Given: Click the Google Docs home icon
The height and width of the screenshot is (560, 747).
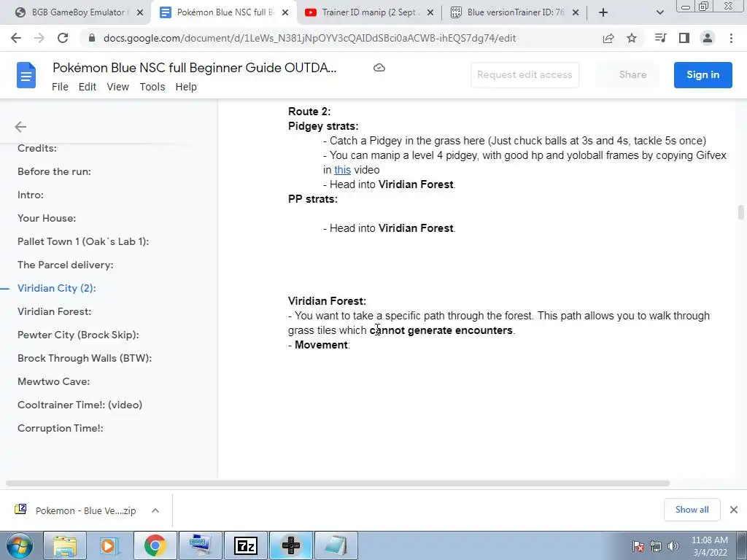Looking at the screenshot, I should (26, 75).
